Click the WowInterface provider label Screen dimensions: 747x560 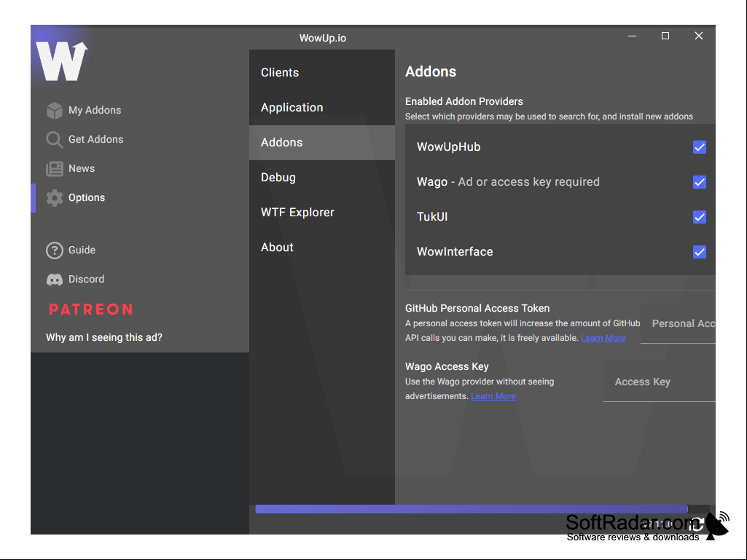[455, 251]
